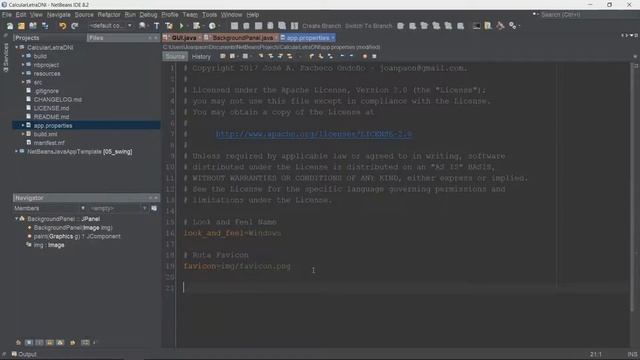Close the app.properties editor tab
640x360 pixels.
(333, 38)
